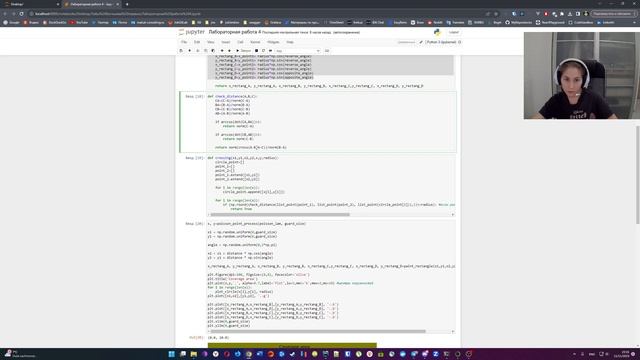This screenshot has width=640, height=360.
Task: Open File Explorer from the taskbar
Action: coord(193,354)
